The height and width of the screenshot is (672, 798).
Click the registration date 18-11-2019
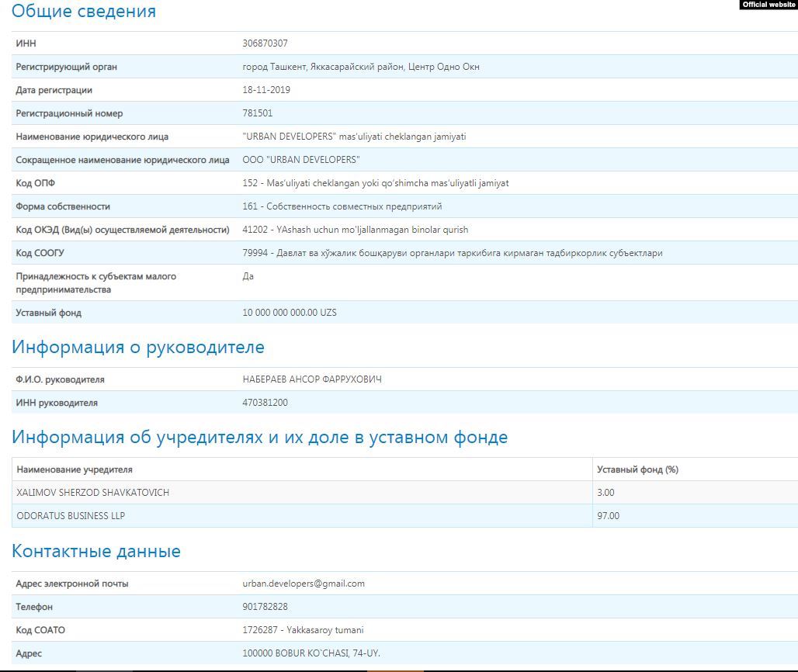(x=266, y=90)
